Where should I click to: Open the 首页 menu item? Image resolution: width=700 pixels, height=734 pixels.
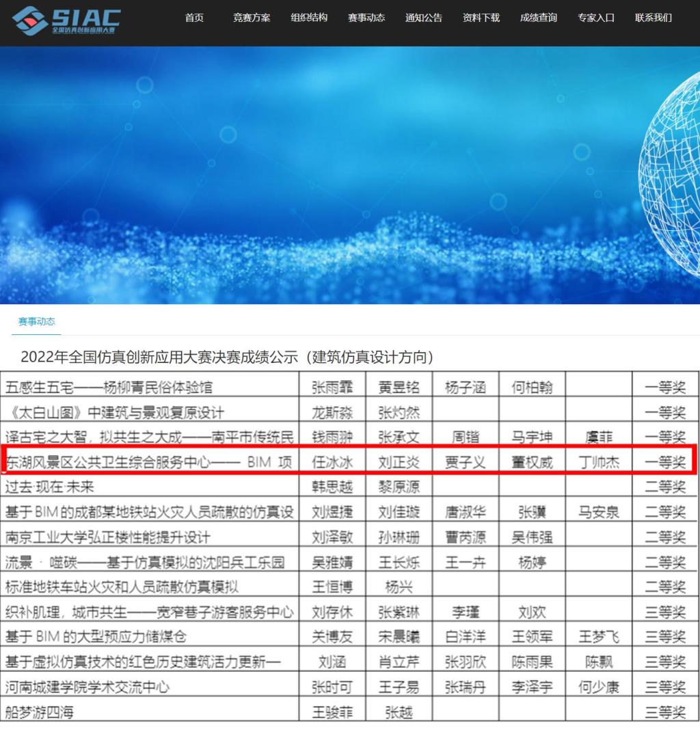[x=194, y=18]
